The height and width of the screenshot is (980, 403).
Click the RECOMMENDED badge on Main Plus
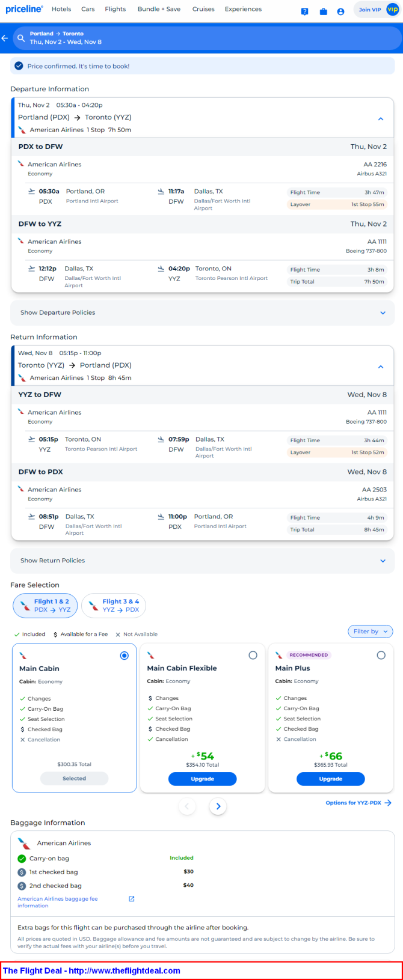[309, 655]
